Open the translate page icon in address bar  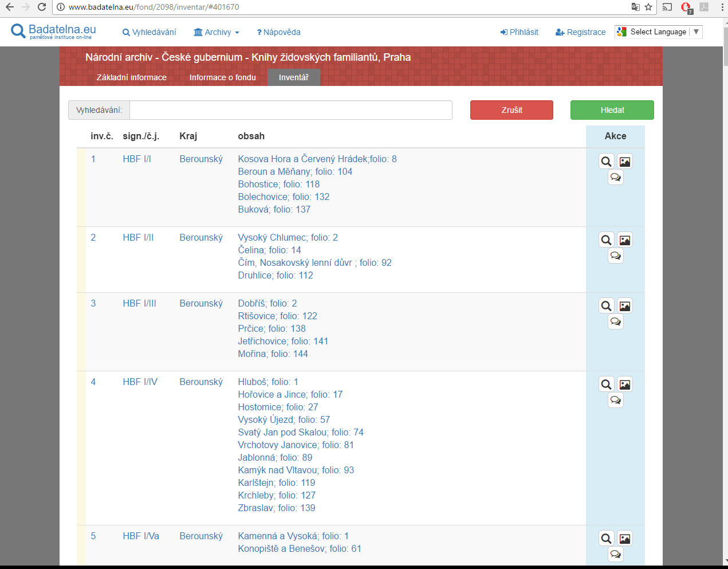pos(635,7)
